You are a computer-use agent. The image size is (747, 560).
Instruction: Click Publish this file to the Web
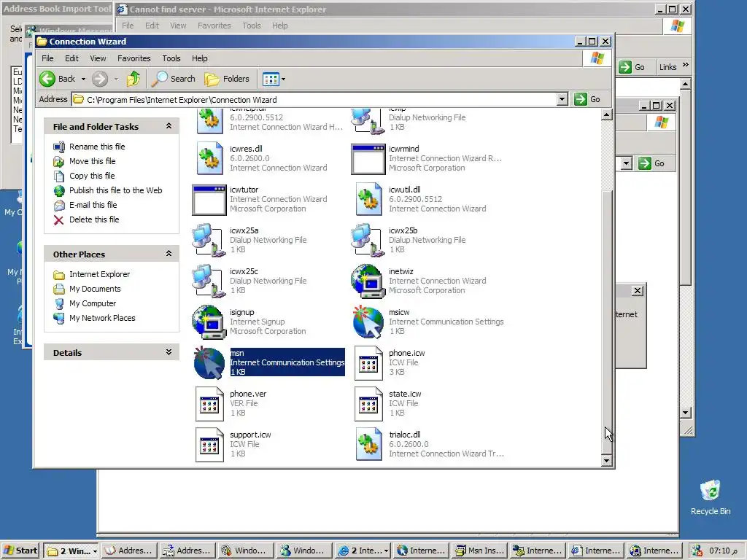coord(116,190)
